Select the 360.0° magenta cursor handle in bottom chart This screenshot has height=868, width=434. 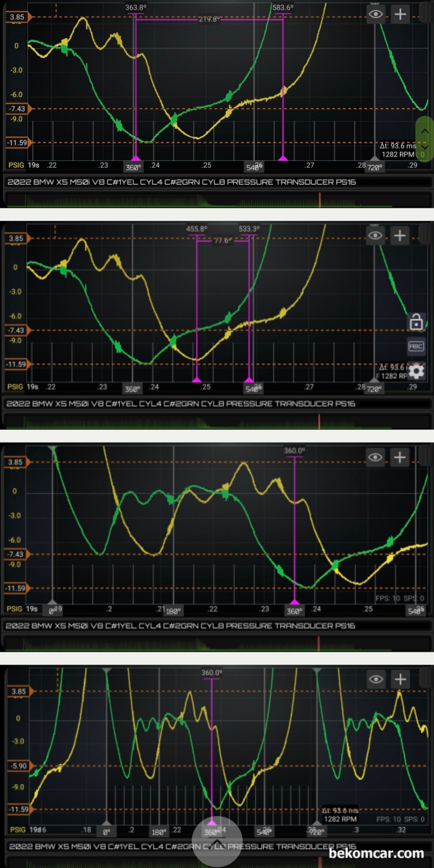tap(212, 823)
